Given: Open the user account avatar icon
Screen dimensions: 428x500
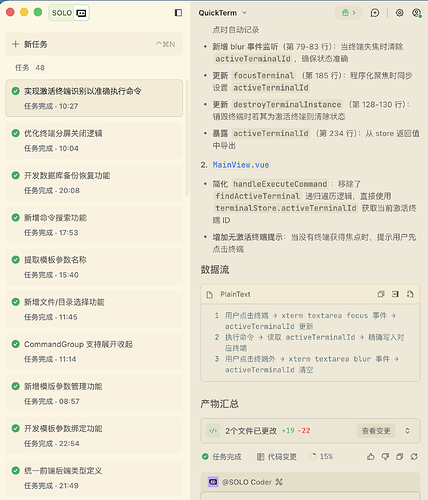Looking at the screenshot, I should [x=416, y=13].
